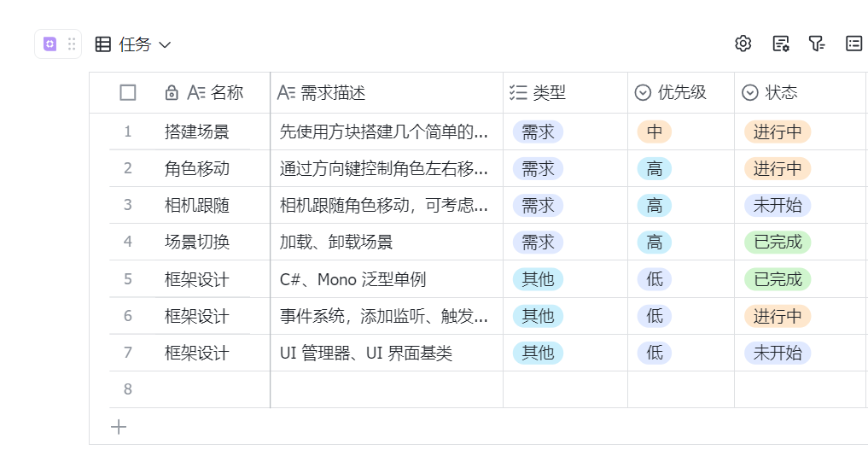Click the lock icon in the 名称 header

point(172,93)
